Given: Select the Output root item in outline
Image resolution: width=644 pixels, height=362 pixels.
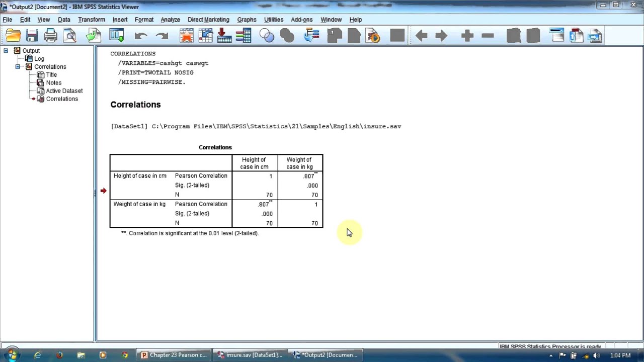Looking at the screenshot, I should [x=31, y=51].
